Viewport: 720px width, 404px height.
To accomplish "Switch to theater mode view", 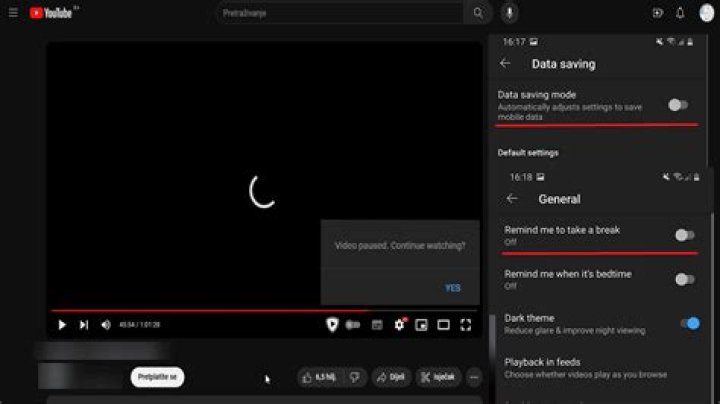I will pyautogui.click(x=443, y=325).
